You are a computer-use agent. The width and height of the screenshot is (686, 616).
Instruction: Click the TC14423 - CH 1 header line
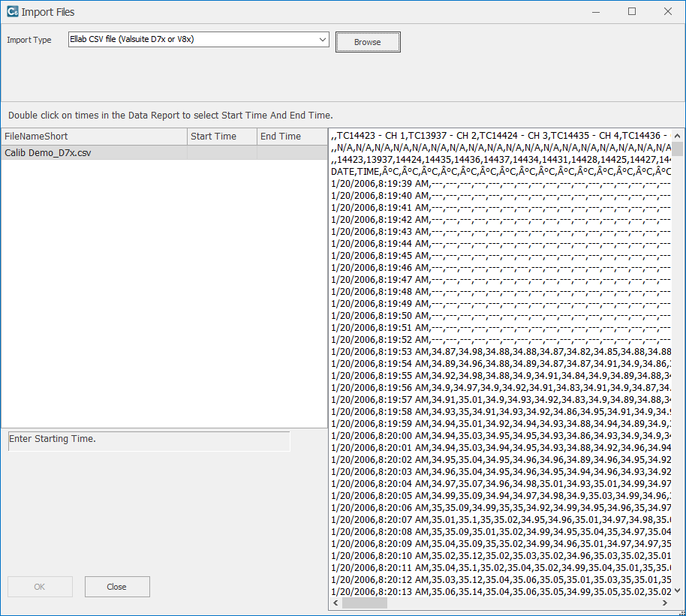(501, 136)
